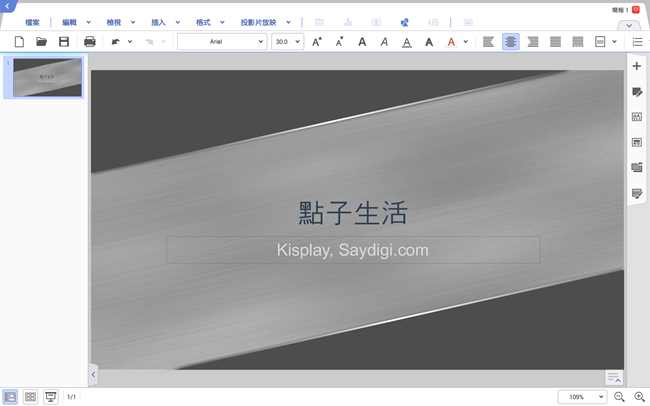Zoom in with magnifier plus
This screenshot has width=650, height=406.
click(640, 397)
